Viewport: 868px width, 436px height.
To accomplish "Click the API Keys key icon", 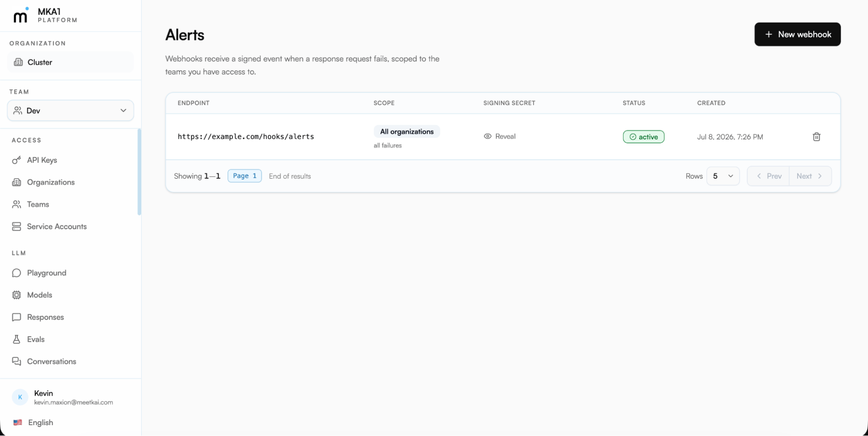I will coord(17,160).
